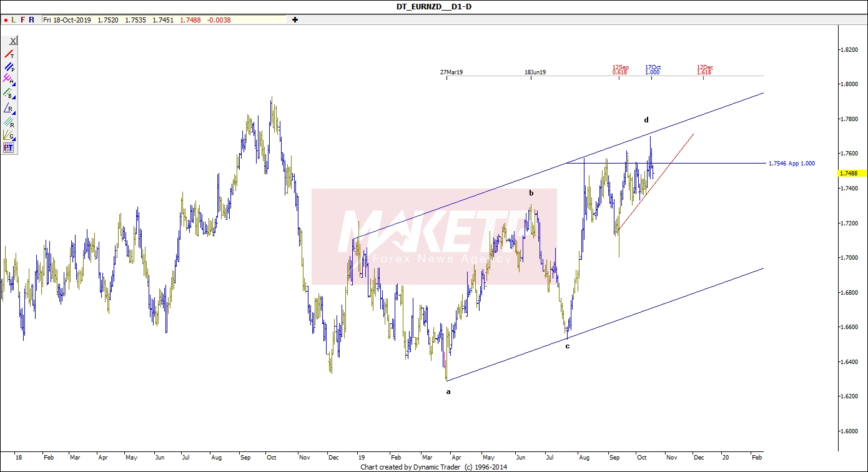Select the "12Dec 1.618" time projection marker
Screen dimensions: 868x472
pos(704,69)
